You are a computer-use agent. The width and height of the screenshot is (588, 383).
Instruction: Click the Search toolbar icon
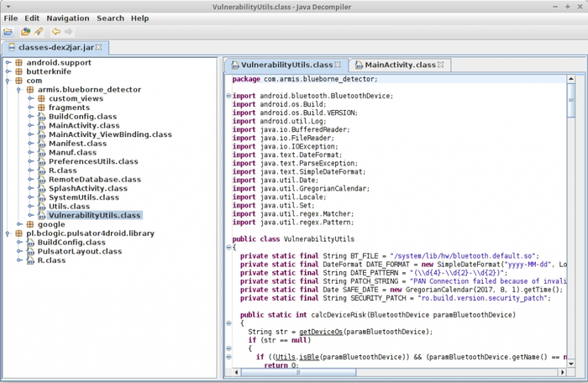(39, 31)
